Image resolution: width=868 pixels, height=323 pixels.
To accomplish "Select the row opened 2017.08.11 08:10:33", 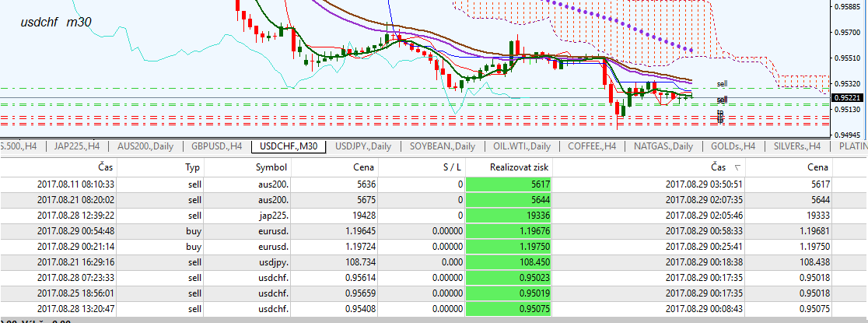I will click(434, 185).
